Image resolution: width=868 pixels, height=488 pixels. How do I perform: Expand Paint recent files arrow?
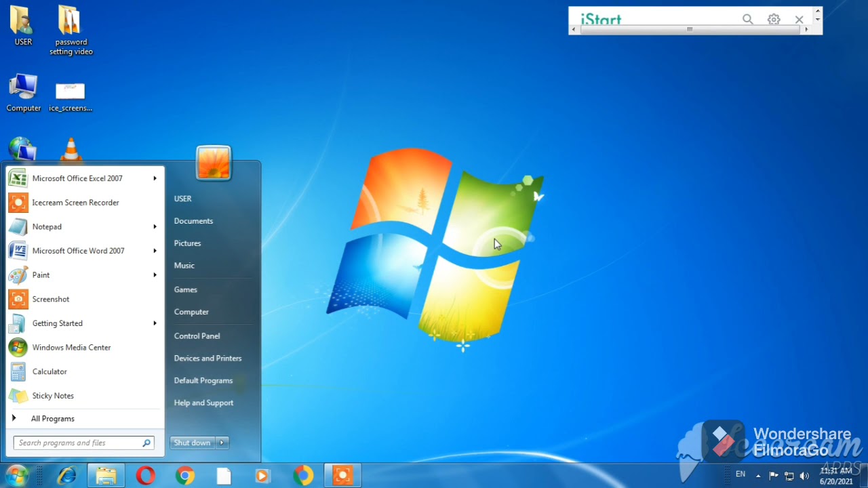(155, 275)
